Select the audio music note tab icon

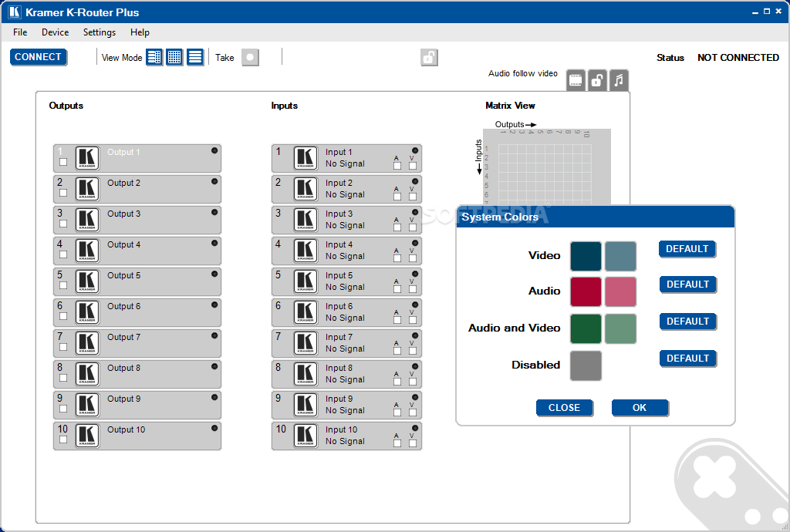(x=619, y=80)
